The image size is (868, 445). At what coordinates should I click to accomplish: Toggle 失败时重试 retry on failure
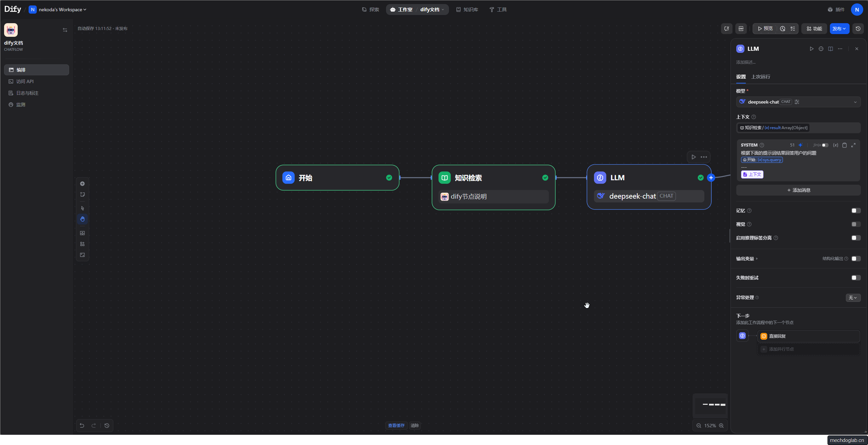click(x=856, y=278)
